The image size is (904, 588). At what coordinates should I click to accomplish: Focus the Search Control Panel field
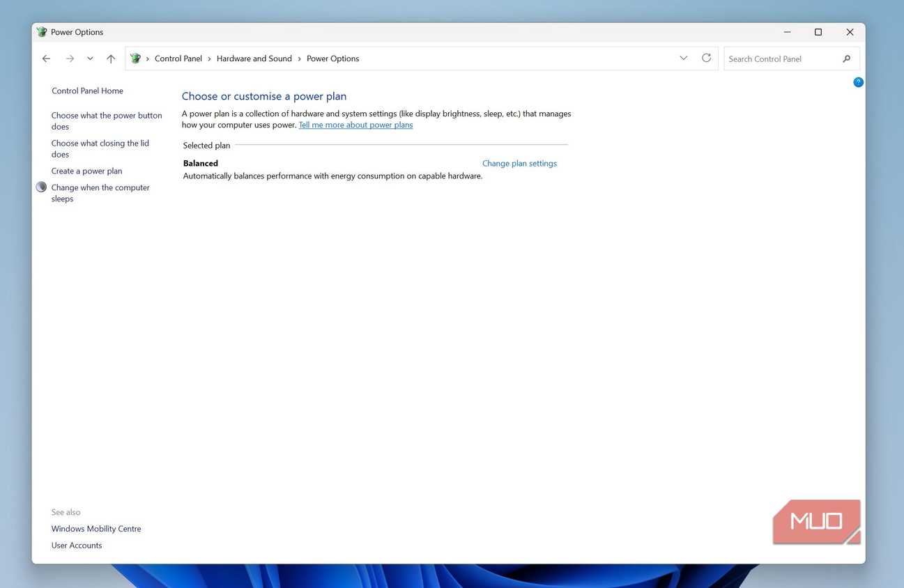coord(792,59)
